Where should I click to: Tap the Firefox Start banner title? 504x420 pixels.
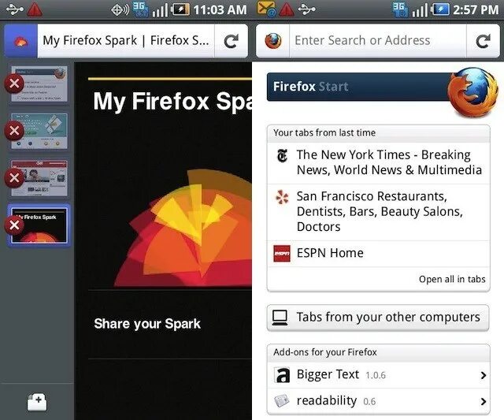(311, 87)
